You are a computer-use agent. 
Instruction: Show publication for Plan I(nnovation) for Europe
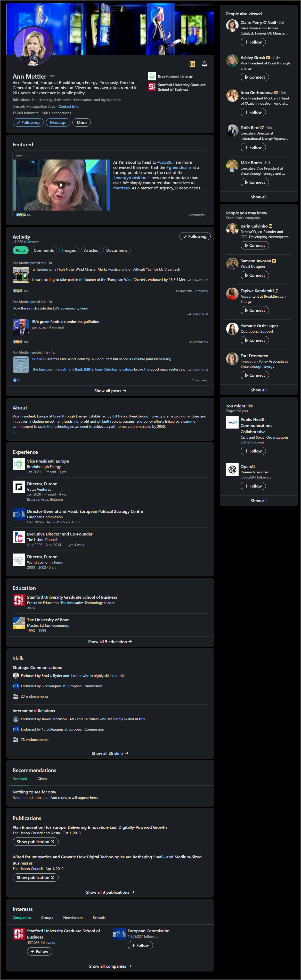[x=35, y=842]
